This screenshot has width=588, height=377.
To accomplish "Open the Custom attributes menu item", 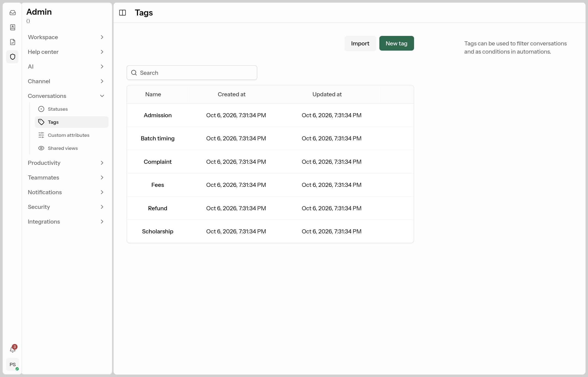I will click(72, 135).
